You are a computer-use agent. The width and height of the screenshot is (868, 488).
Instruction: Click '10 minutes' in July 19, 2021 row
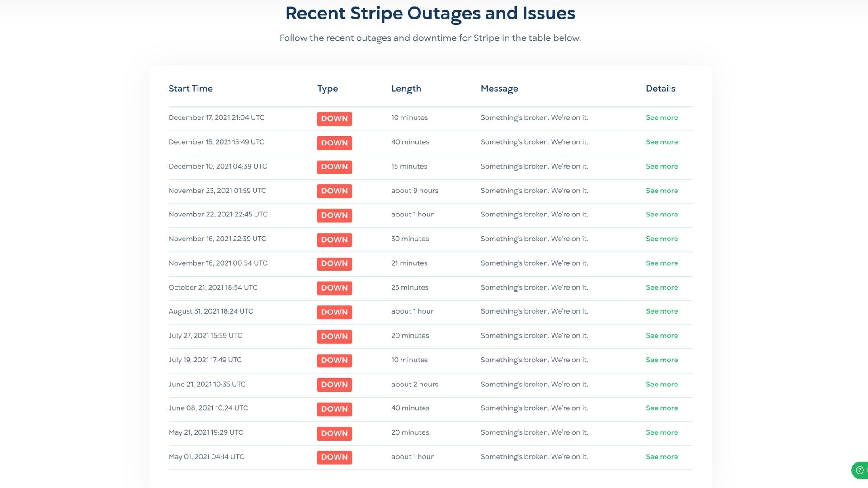pos(410,360)
